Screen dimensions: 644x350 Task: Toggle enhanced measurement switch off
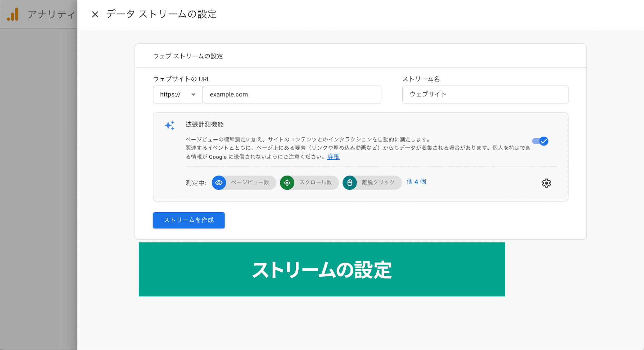click(x=540, y=141)
